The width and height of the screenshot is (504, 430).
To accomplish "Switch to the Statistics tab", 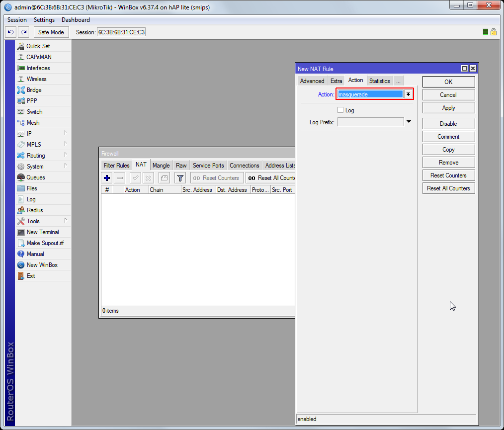I will pos(379,81).
